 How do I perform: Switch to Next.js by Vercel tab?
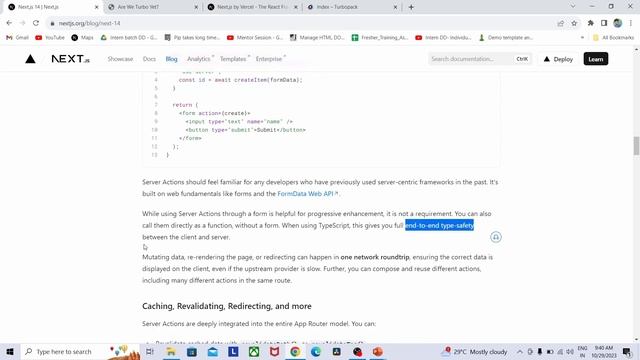252,7
